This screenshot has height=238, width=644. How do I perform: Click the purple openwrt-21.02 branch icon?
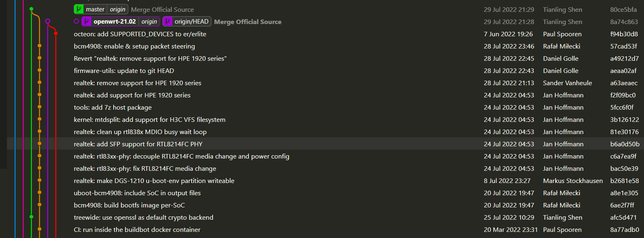(x=86, y=22)
